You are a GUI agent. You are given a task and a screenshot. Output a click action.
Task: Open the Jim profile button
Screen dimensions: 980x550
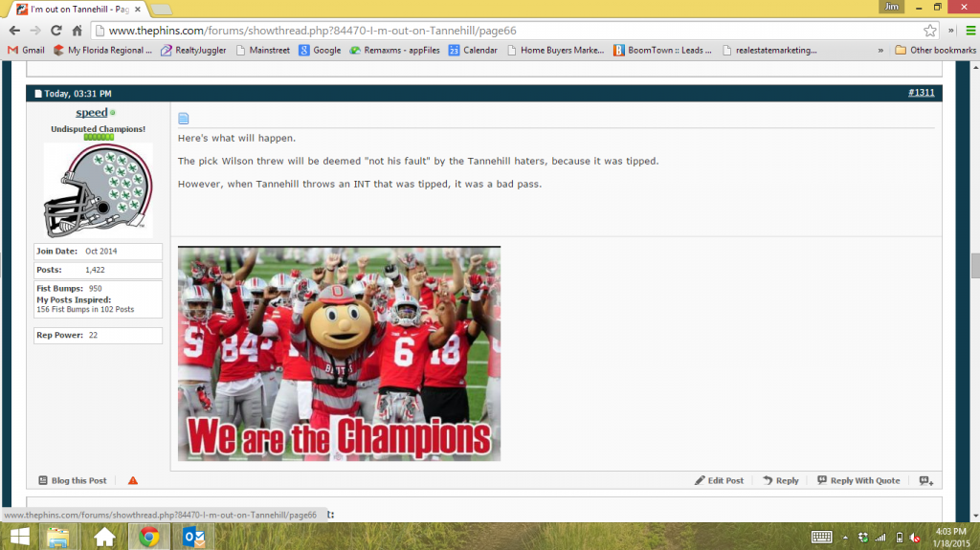892,7
